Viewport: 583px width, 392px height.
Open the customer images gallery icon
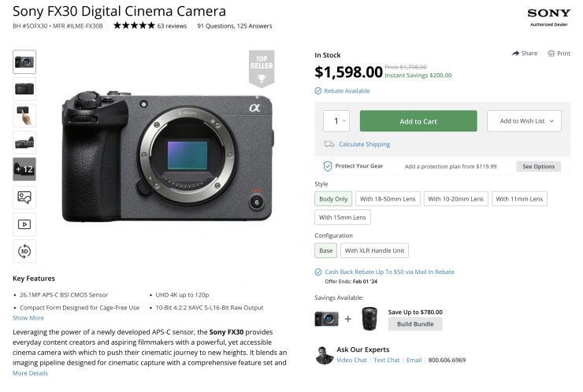click(24, 198)
